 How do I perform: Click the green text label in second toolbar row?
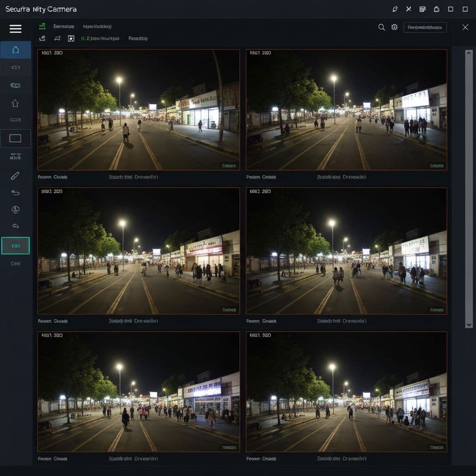[x=100, y=39]
